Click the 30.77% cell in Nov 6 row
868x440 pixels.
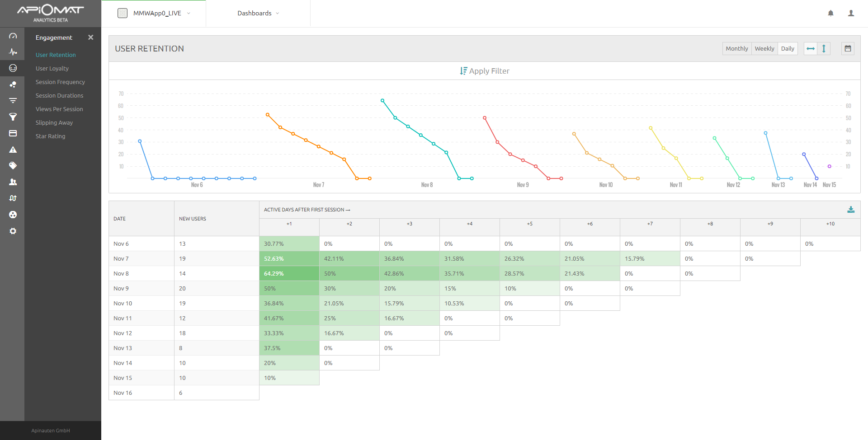[x=289, y=243]
